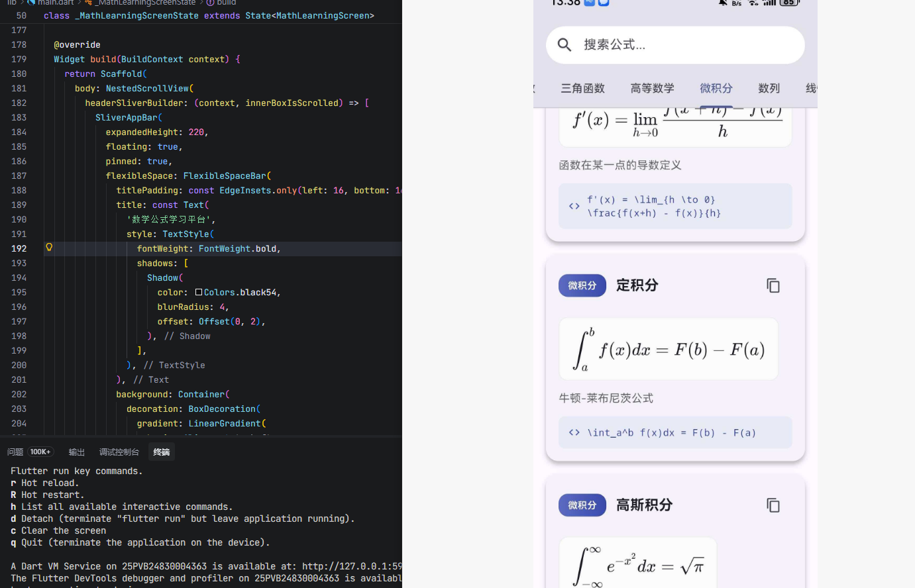Click the phone battery indicator

[x=790, y=3]
